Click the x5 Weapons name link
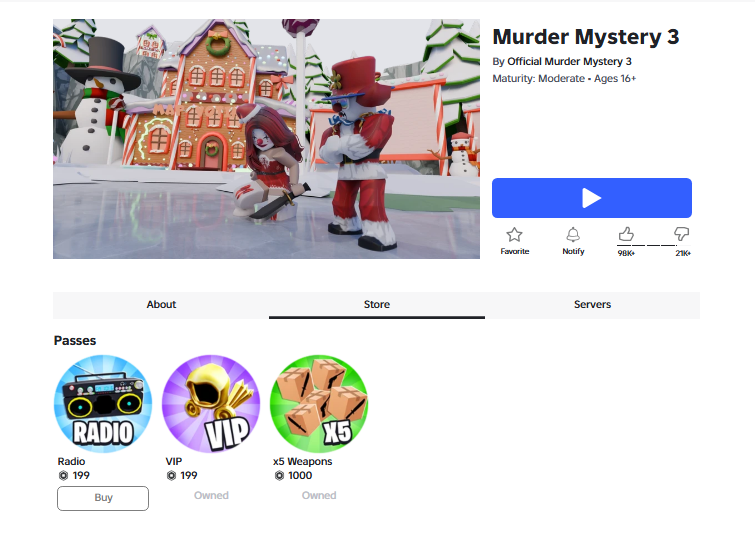The height and width of the screenshot is (535, 755). click(302, 461)
